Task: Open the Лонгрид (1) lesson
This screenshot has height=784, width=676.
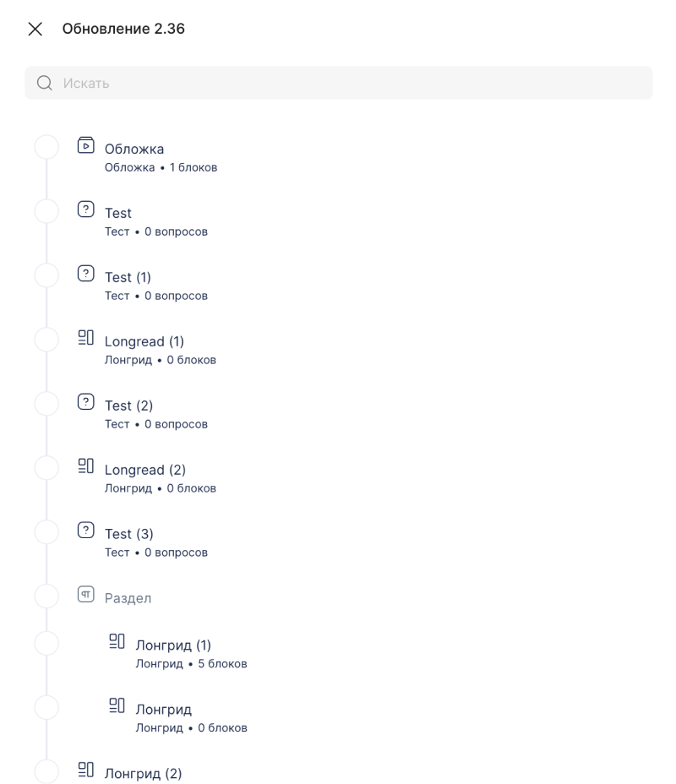Action: [173, 645]
